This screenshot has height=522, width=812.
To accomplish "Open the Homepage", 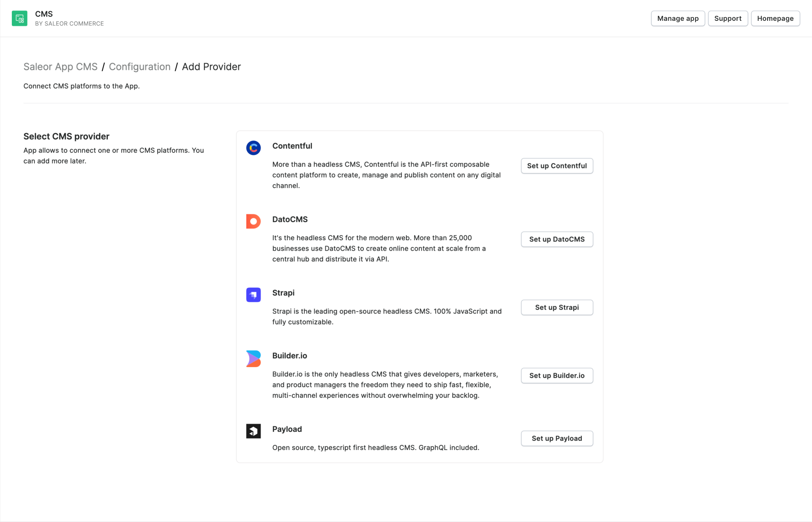I will (775, 18).
